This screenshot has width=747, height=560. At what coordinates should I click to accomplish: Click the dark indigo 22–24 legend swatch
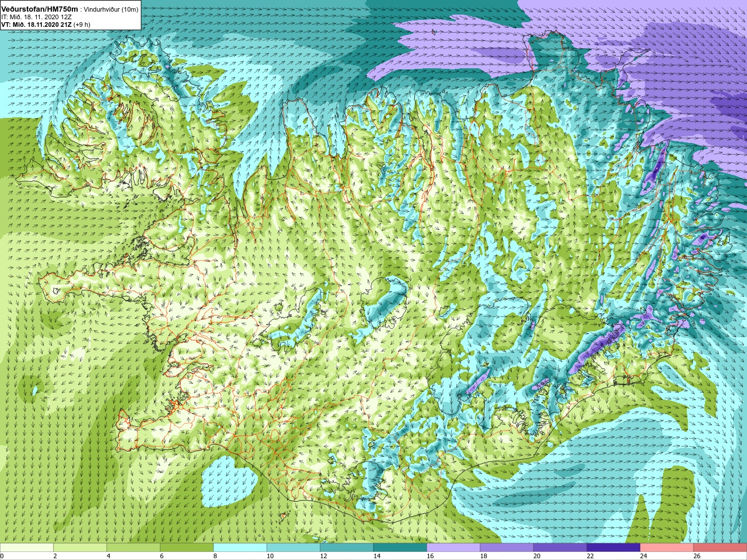(x=614, y=548)
